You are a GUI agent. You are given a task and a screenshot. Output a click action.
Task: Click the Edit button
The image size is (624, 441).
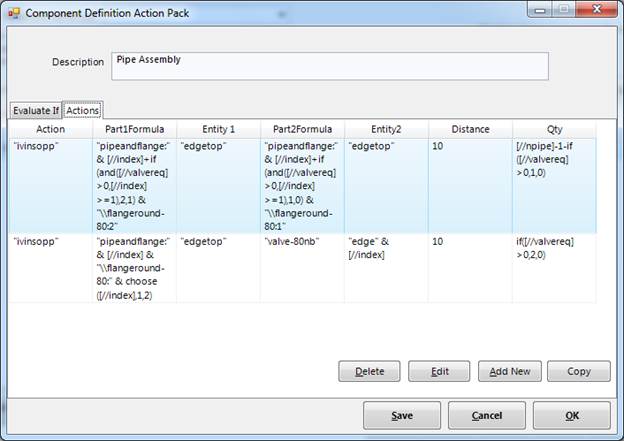439,372
